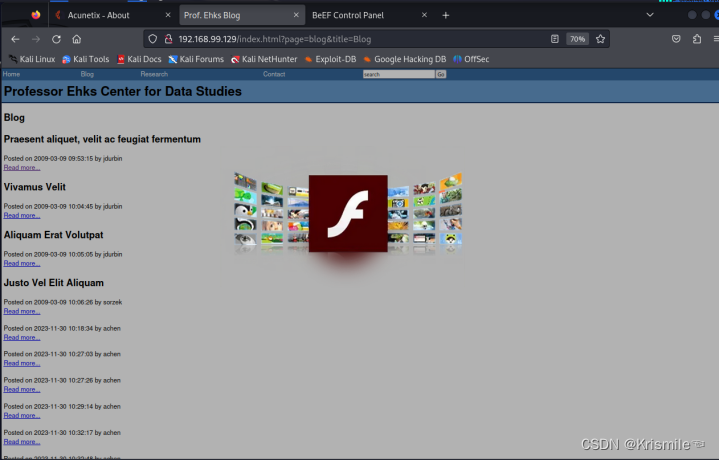720x460 pixels.
Task: Toggle Reader View icon in address bar
Action: 555,39
